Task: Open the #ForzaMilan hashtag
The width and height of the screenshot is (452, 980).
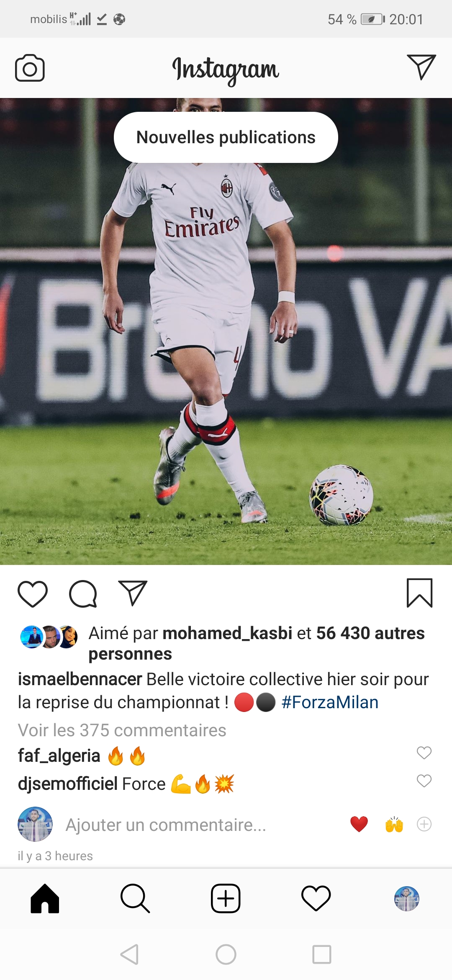Action: pos(330,702)
